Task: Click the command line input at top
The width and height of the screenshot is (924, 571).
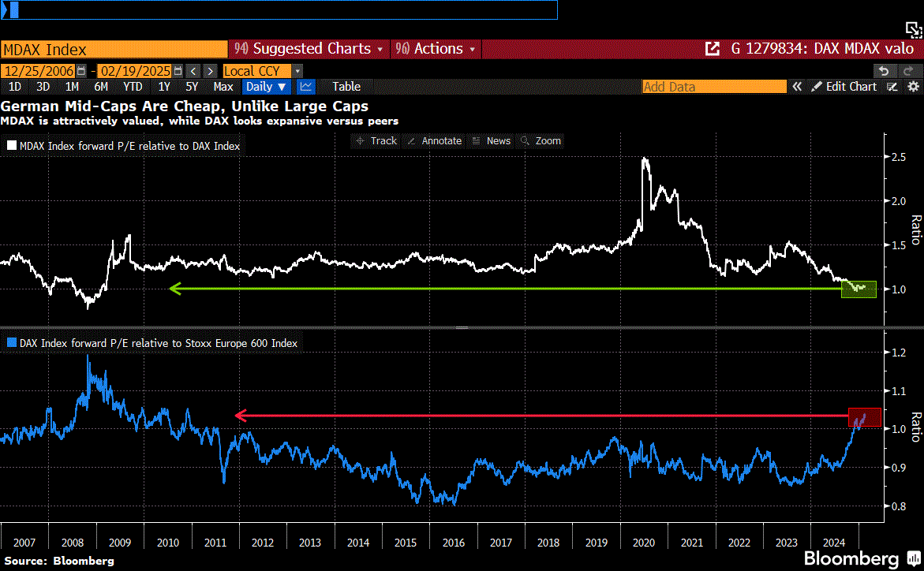Action: [279, 10]
